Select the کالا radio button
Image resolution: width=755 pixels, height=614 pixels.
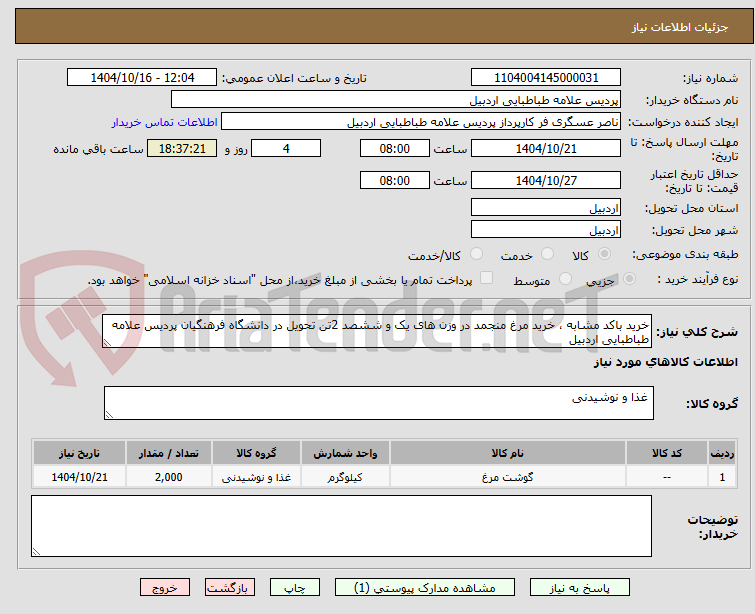[x=604, y=254]
